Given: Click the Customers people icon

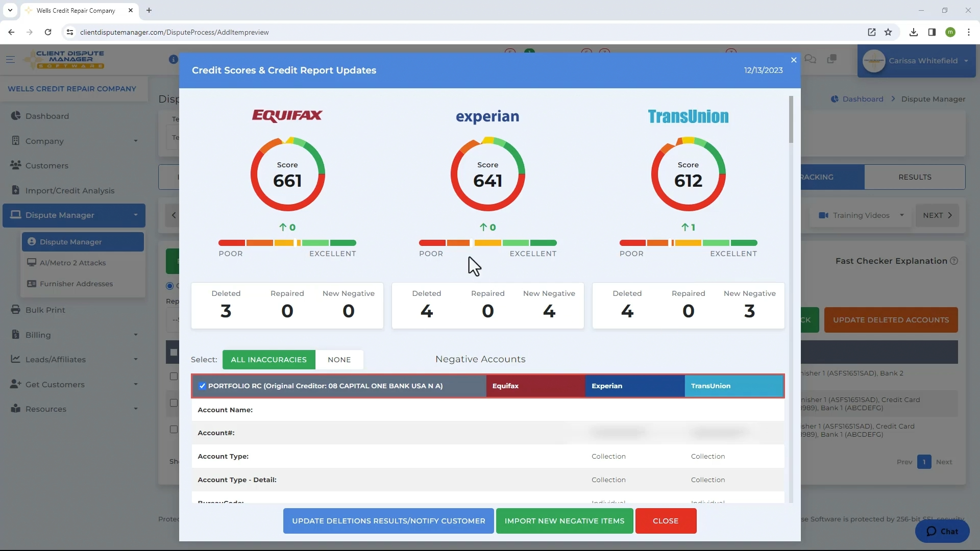Looking at the screenshot, I should point(16,165).
